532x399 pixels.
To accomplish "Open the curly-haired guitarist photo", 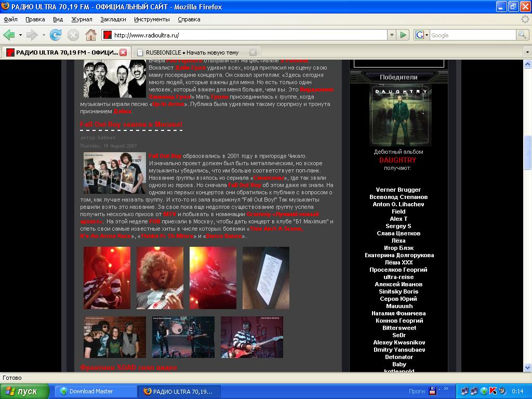I will (160, 278).
